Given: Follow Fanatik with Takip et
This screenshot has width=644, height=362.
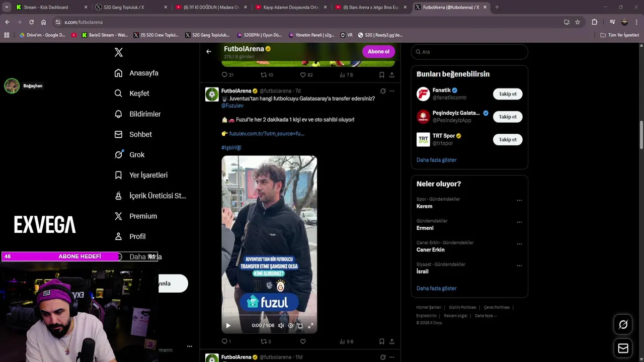Looking at the screenshot, I should (x=508, y=94).
